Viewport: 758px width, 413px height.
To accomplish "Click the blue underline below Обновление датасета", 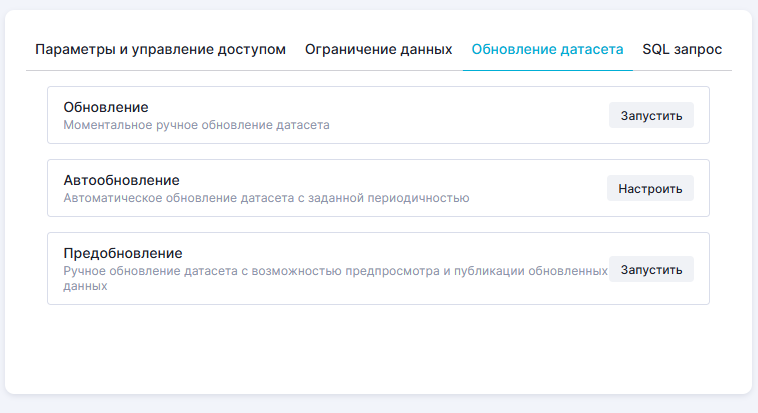I will 547,70.
